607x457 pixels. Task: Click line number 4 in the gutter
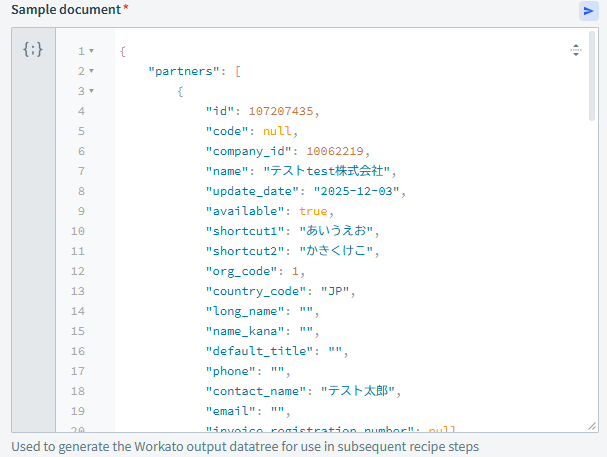tap(81, 111)
